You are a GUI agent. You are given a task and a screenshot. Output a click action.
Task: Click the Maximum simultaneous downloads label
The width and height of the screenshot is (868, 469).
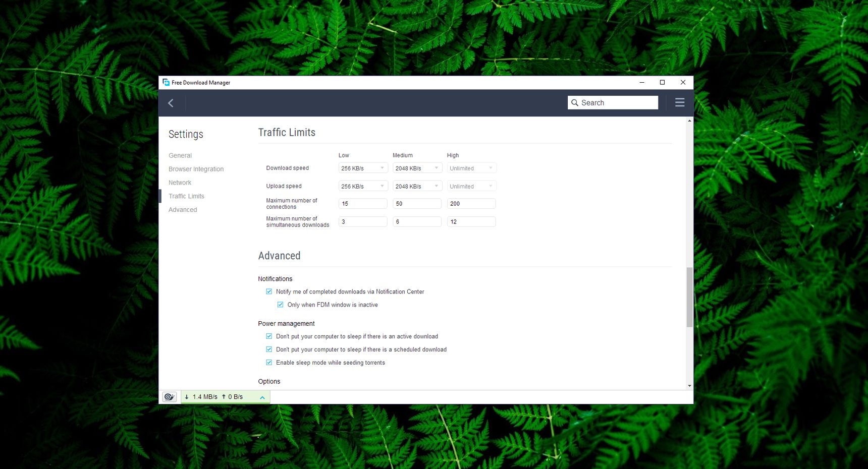click(298, 222)
